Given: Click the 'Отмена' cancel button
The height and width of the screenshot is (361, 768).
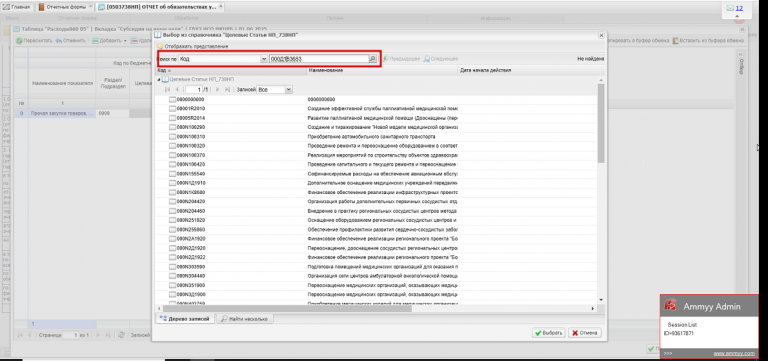Looking at the screenshot, I should [584, 333].
